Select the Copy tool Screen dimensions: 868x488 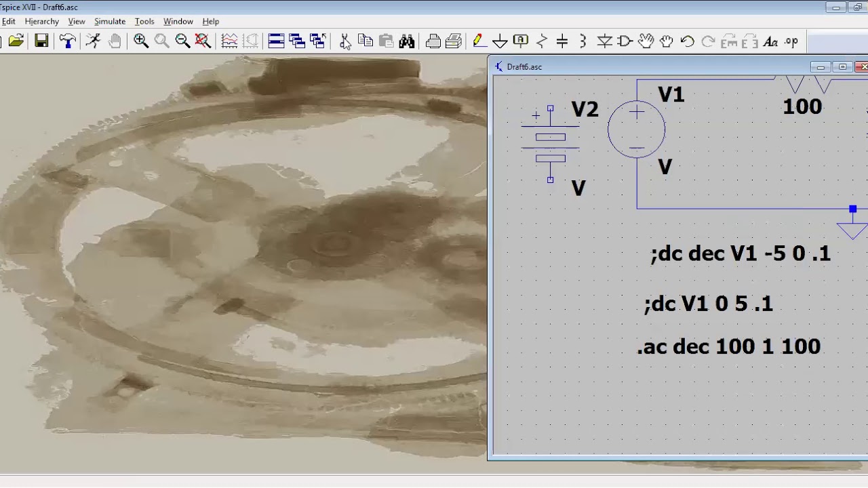point(366,41)
